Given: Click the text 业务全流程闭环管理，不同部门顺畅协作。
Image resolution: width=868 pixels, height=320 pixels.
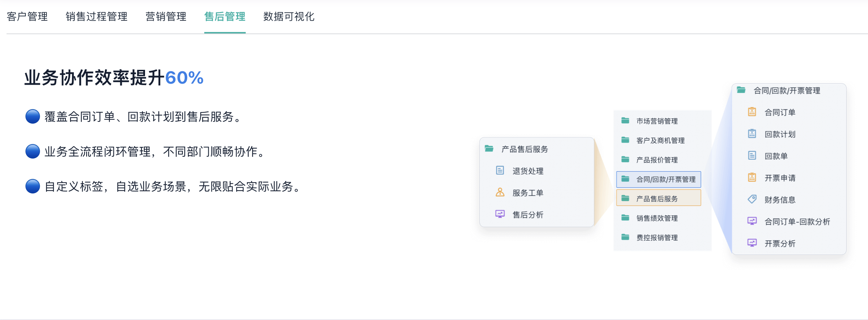Looking at the screenshot, I should (154, 152).
